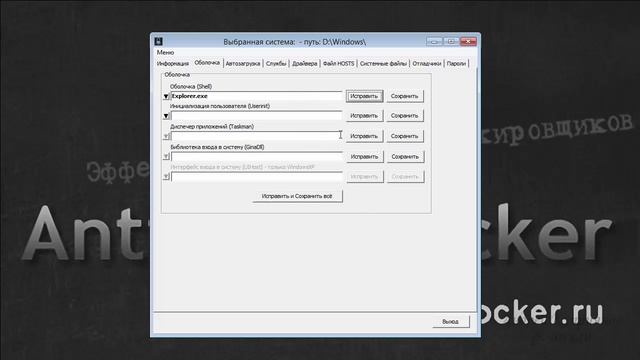Click Исправить for the Userinit row

(364, 116)
